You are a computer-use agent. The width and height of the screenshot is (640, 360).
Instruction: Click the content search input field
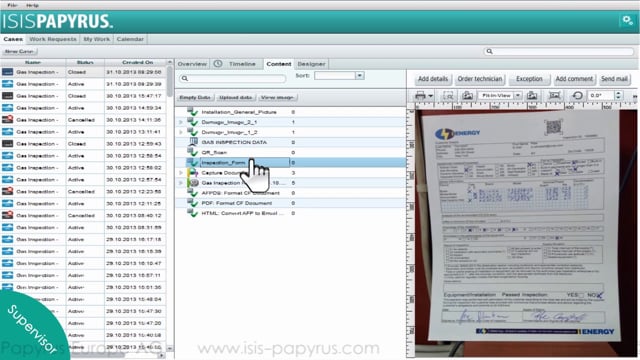pos(233,78)
